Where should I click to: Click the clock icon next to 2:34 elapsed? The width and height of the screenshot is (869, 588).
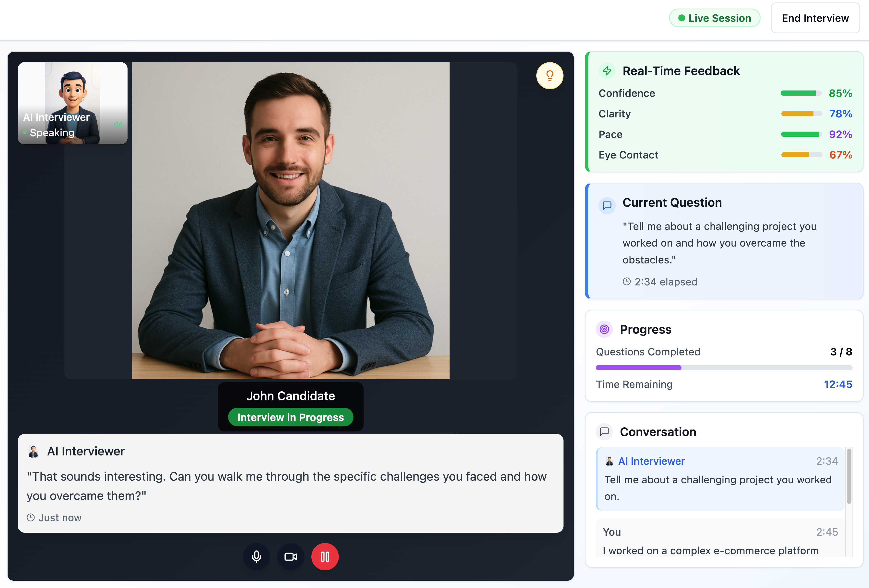point(627,282)
